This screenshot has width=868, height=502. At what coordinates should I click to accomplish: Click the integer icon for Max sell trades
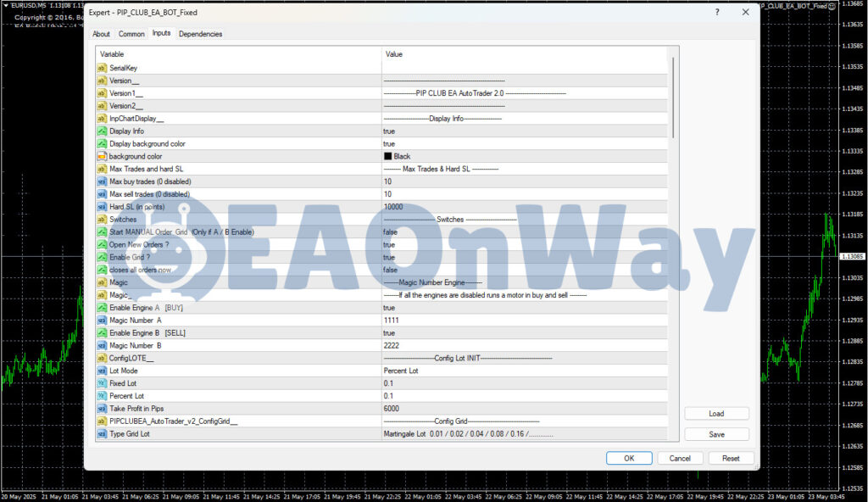[102, 194]
